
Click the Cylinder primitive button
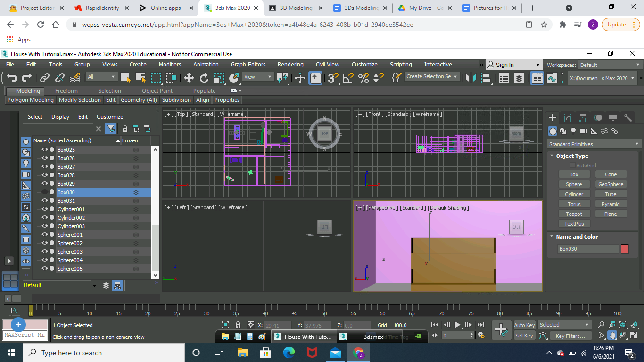(574, 194)
